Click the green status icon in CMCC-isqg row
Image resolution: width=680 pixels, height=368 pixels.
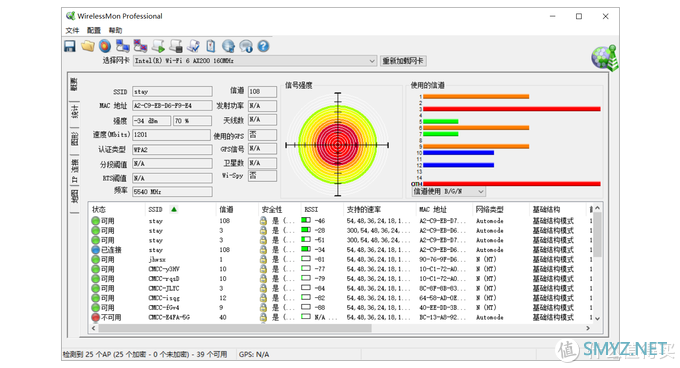95,298
